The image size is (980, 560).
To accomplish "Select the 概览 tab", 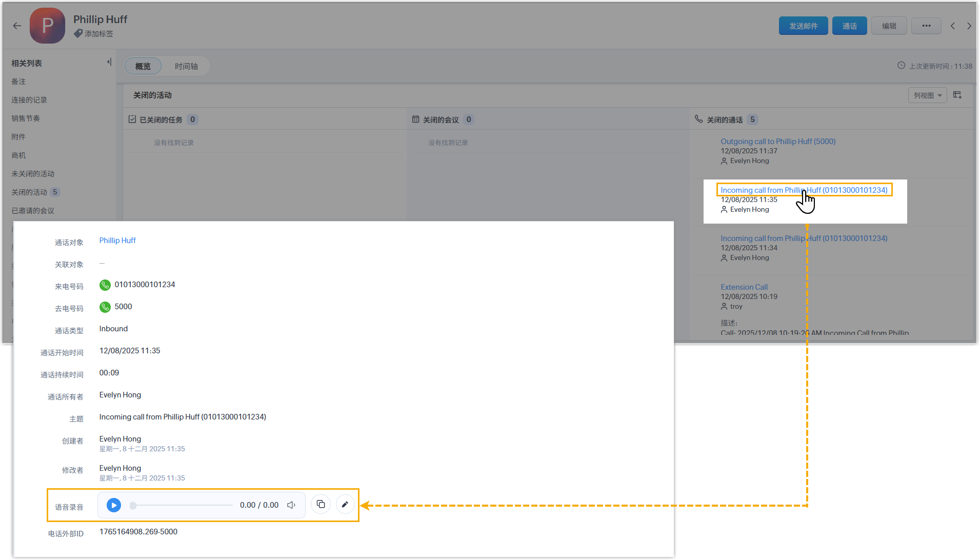I will point(143,66).
